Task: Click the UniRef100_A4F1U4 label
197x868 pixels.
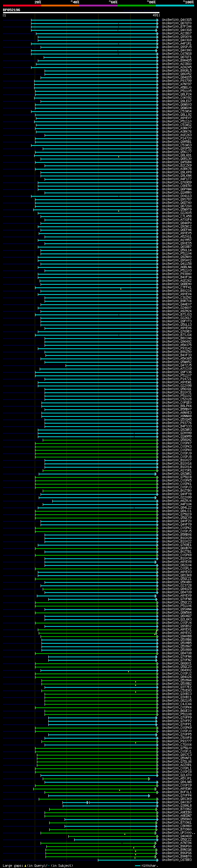Action: click(177, 504)
